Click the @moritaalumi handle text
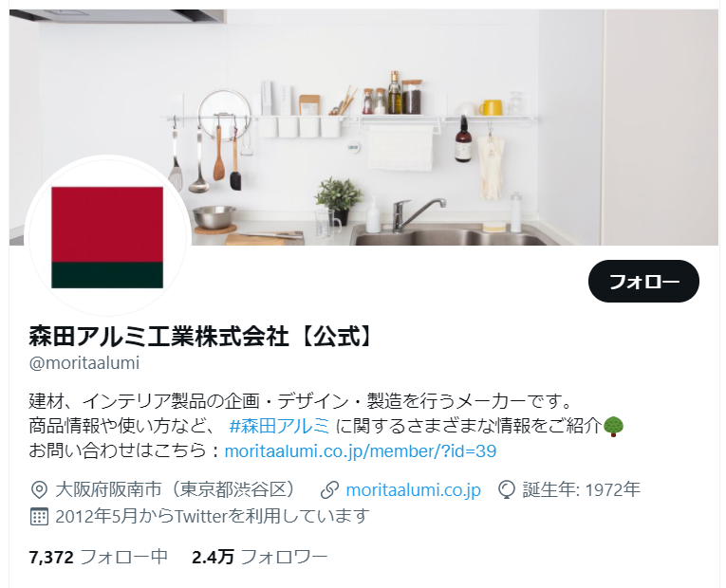Image resolution: width=726 pixels, height=588 pixels. coord(84,363)
